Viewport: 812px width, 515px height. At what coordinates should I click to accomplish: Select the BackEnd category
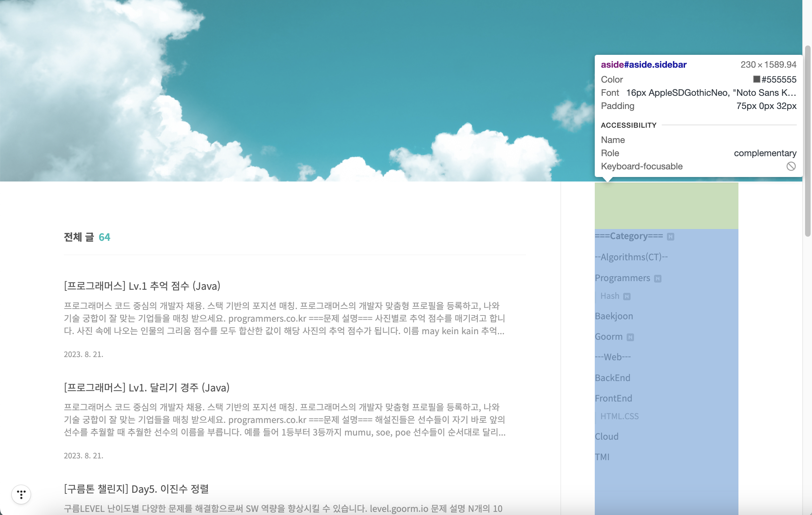coord(612,378)
